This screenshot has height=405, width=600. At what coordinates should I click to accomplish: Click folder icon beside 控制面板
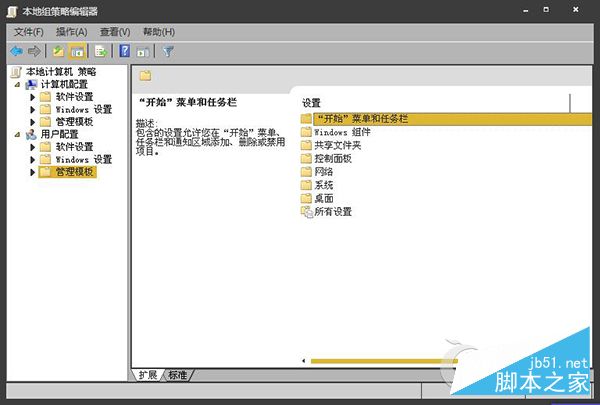(x=306, y=158)
